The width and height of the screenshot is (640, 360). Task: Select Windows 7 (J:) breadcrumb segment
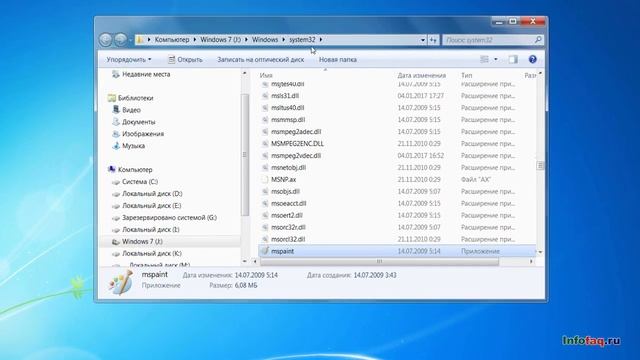point(220,40)
